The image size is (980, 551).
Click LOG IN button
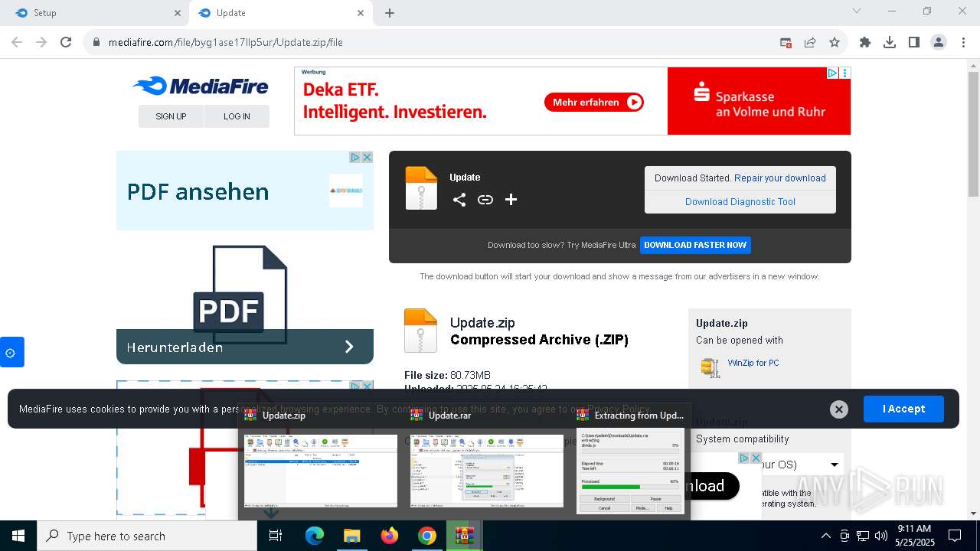(237, 116)
